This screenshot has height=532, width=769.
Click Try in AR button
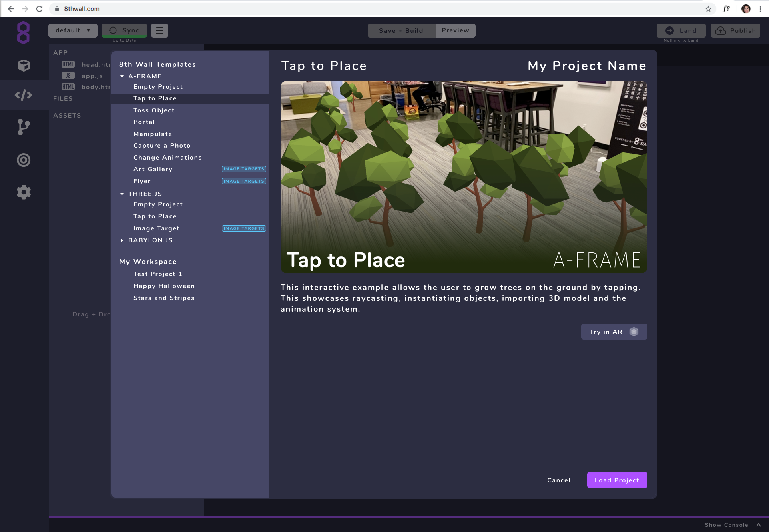click(x=614, y=332)
